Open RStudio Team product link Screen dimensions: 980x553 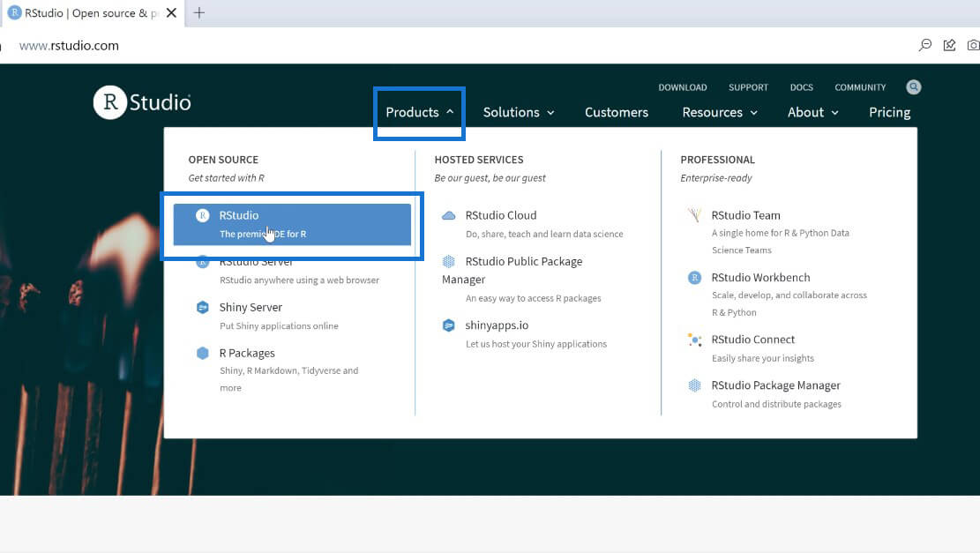(745, 215)
